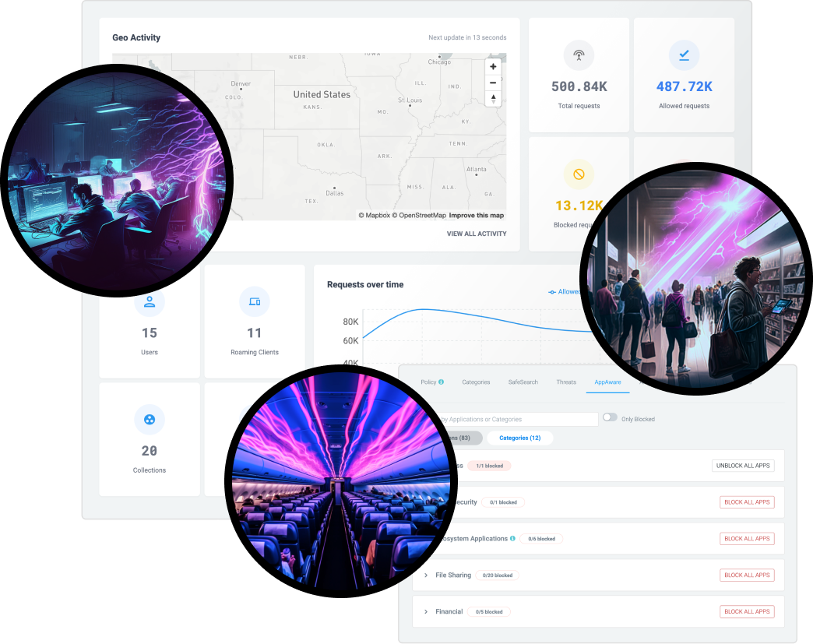The height and width of the screenshot is (644, 813).
Task: Click the Geo Activity heading
Action: [136, 38]
